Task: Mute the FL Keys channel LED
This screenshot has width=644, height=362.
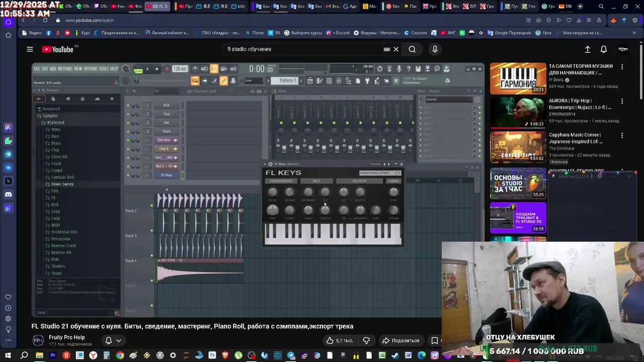Action: (x=128, y=175)
